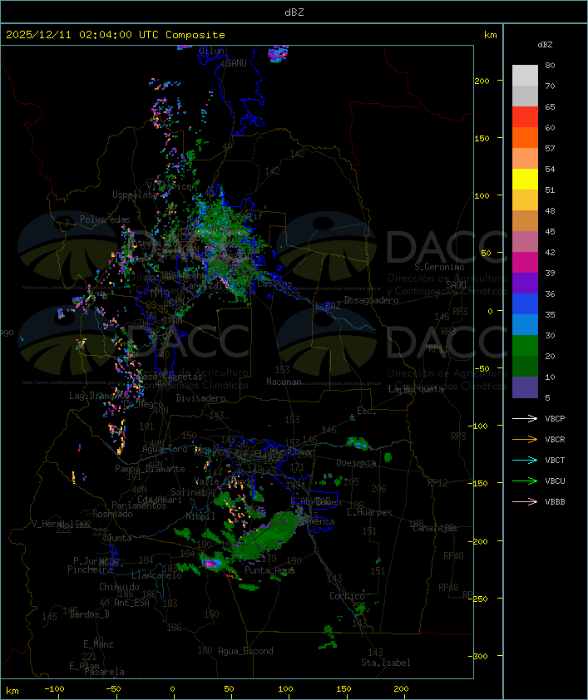The height and width of the screenshot is (700, 588).
Task: Click the Uspallata place label
Action: [x=135, y=195]
